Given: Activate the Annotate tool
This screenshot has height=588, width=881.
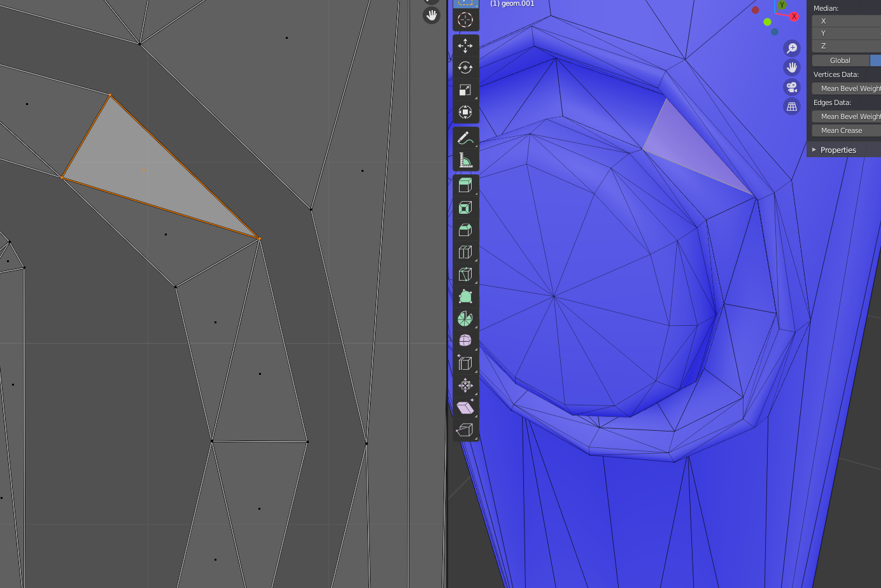Looking at the screenshot, I should [465, 137].
